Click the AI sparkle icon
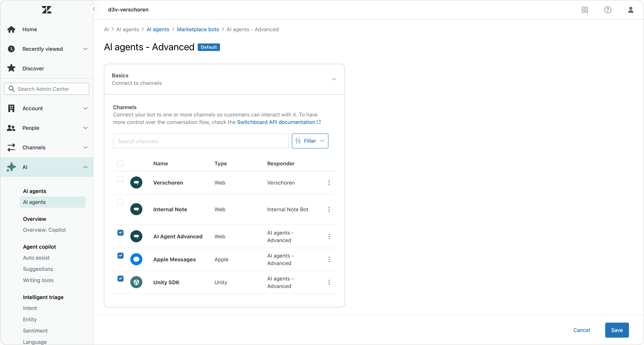 11,167
